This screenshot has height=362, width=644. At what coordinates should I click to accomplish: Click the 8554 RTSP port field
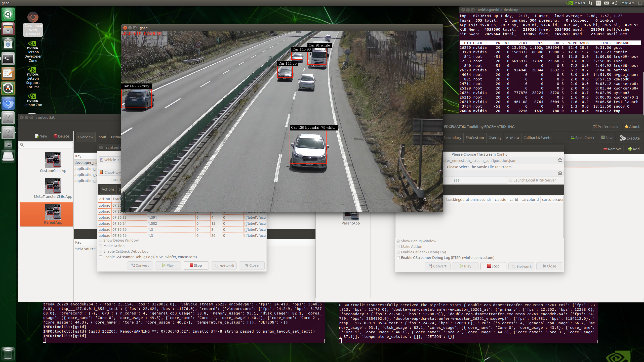pyautogui.click(x=479, y=180)
